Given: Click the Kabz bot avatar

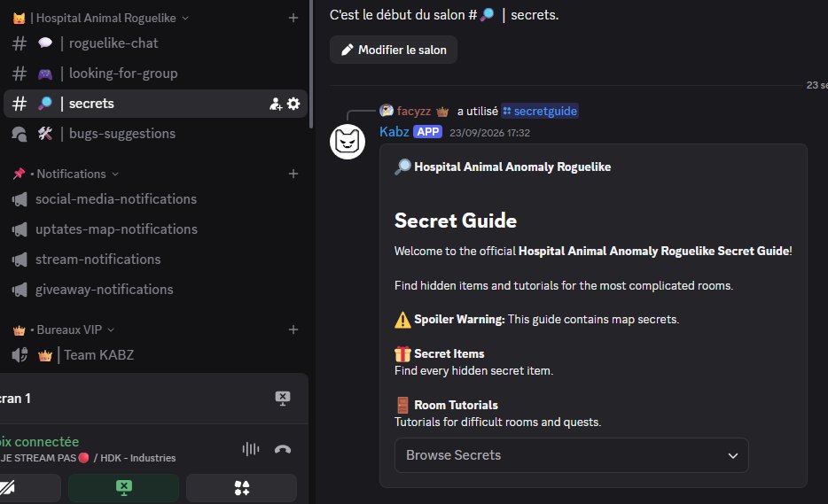Looking at the screenshot, I should pos(348,142).
